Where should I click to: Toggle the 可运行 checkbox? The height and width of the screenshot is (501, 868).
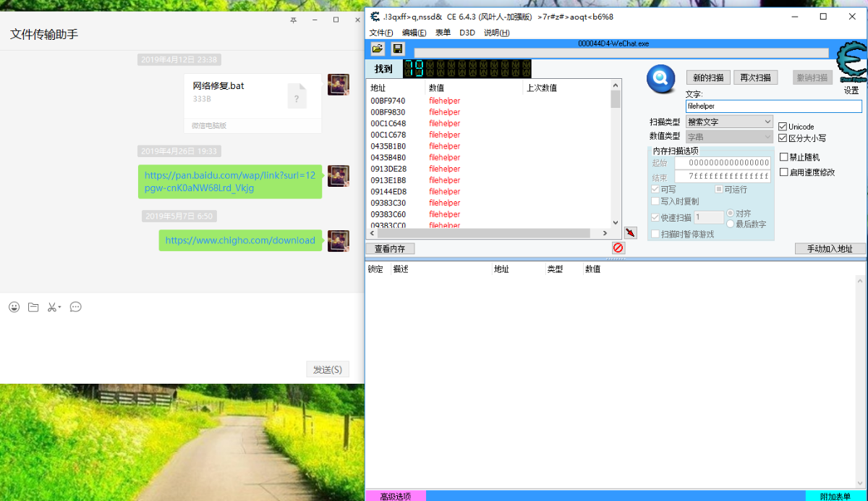click(x=719, y=189)
